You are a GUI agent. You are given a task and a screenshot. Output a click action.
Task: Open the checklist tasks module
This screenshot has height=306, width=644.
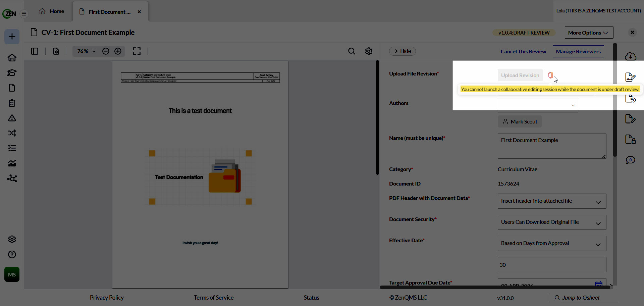tap(12, 148)
